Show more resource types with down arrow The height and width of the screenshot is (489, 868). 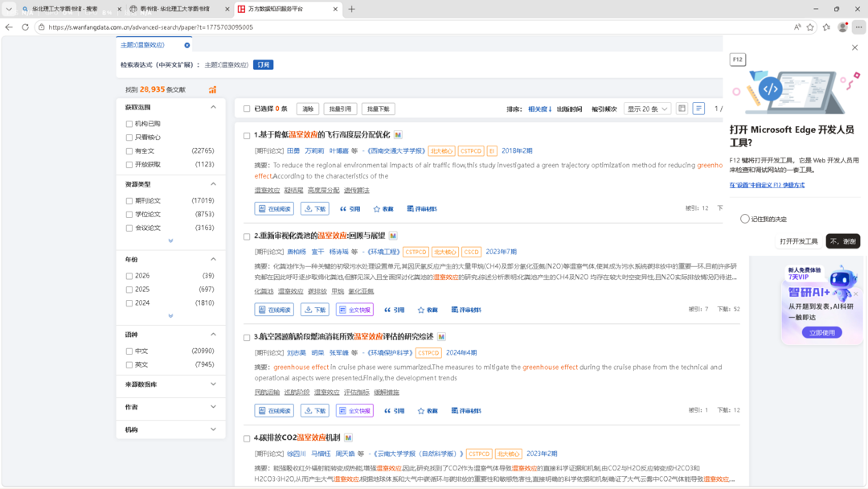tap(170, 241)
